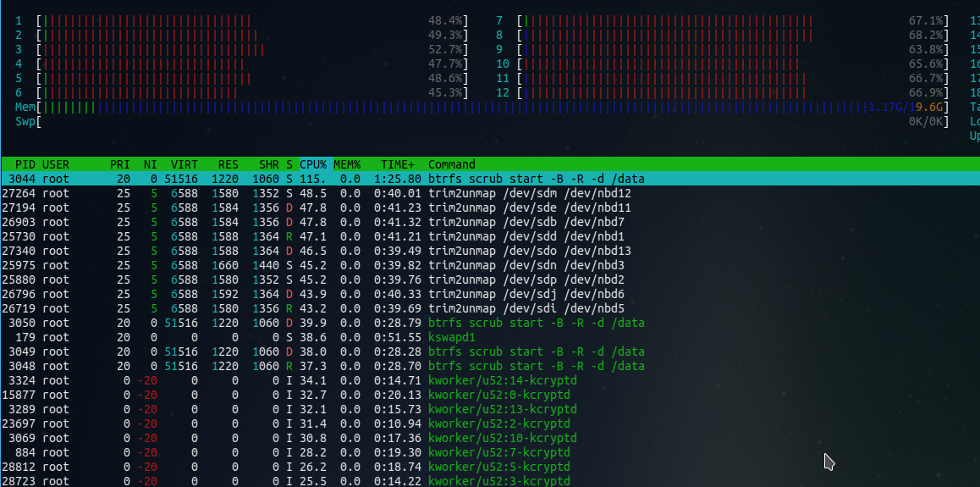Select kworker/u52:10-kcryptd row
The width and height of the screenshot is (980, 487).
point(490,438)
